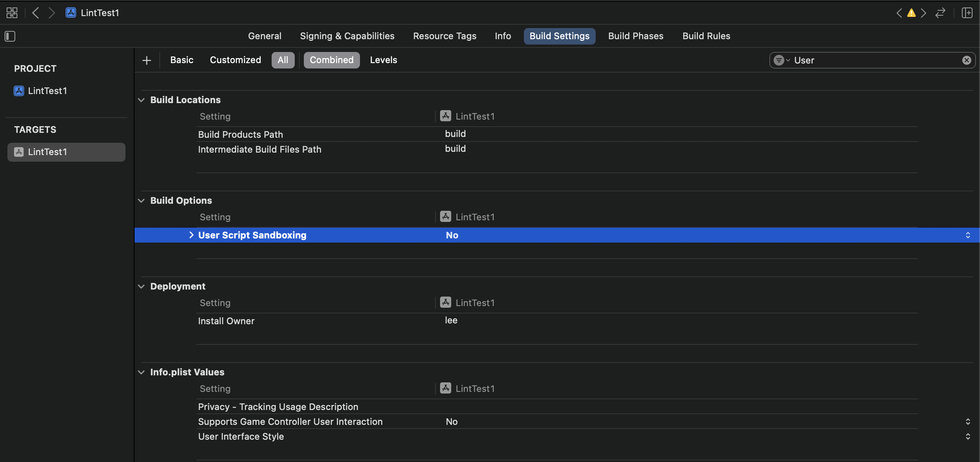Open the Build Phases tab
Image resolution: width=980 pixels, height=462 pixels.
pyautogui.click(x=636, y=36)
